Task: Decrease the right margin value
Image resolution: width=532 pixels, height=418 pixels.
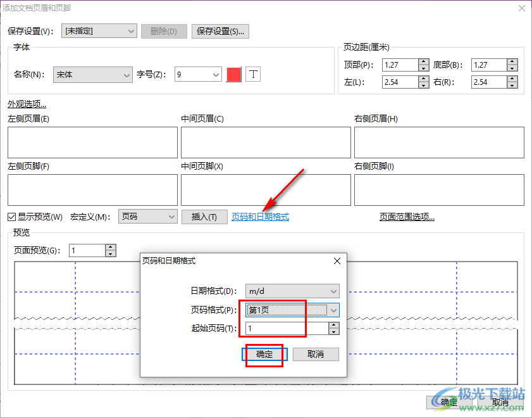Action: 512,85
